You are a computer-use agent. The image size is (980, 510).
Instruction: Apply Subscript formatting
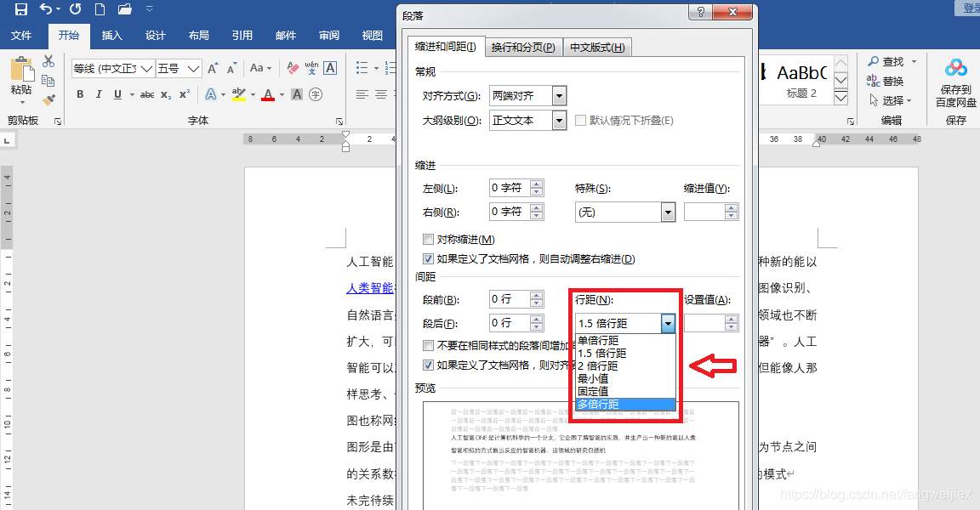pos(166,95)
